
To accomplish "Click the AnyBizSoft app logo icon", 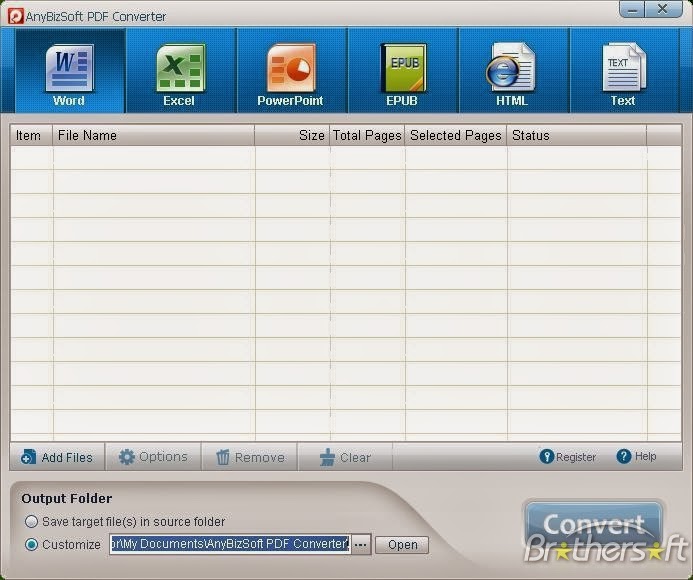I will [16, 16].
